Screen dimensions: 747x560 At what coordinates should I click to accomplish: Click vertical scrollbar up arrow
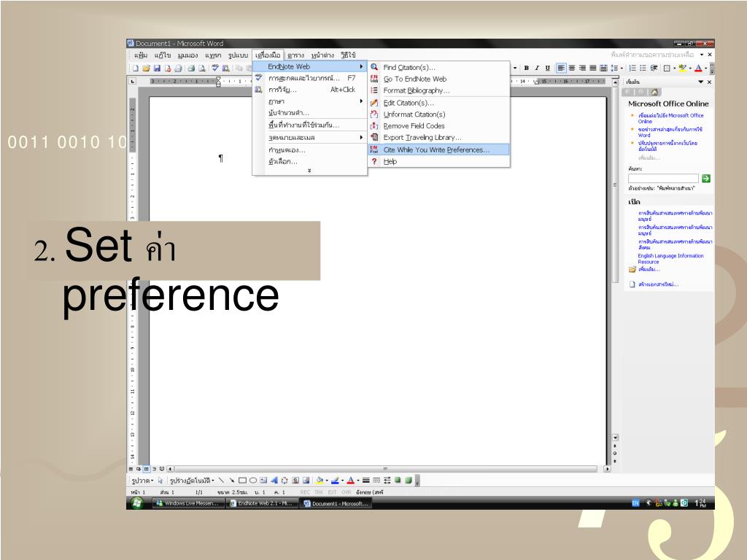615,82
